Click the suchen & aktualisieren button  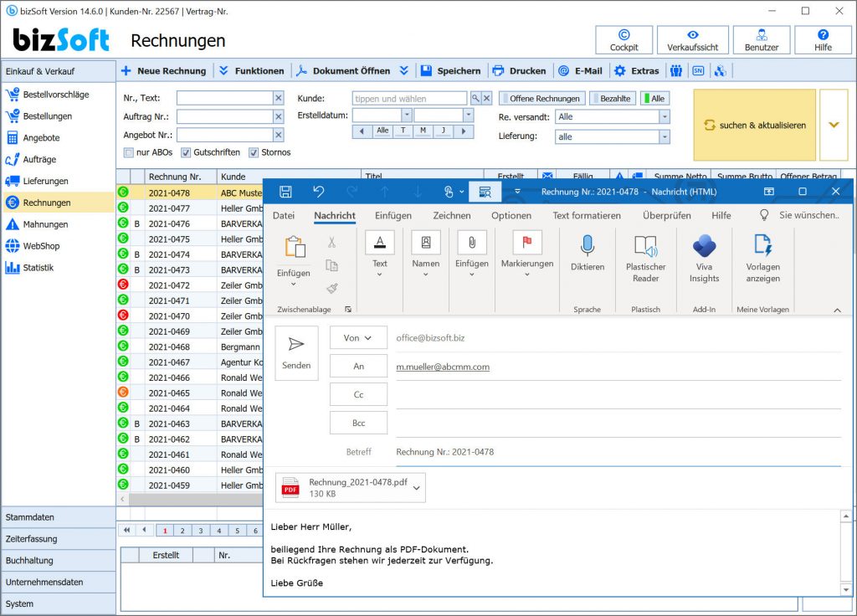(754, 125)
